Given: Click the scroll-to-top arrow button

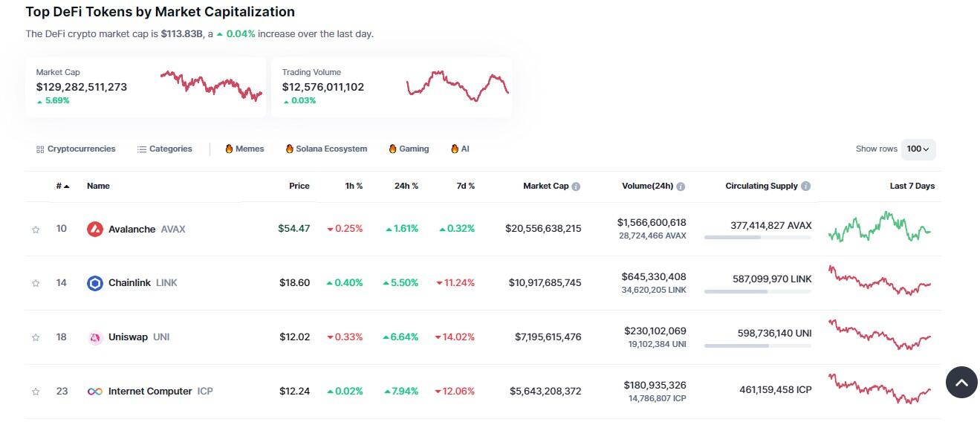Looking at the screenshot, I should click(x=961, y=383).
